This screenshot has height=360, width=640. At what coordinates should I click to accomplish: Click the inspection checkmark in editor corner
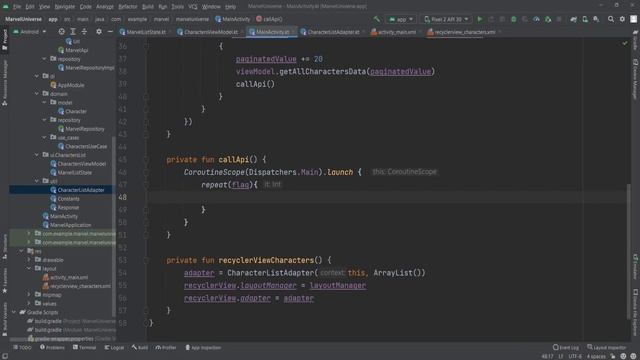coord(624,43)
